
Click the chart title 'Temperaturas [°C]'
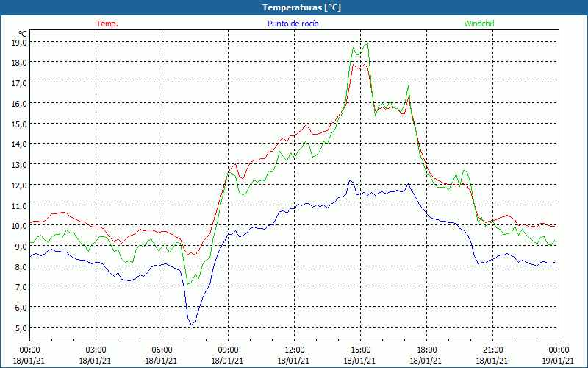tap(301, 7)
